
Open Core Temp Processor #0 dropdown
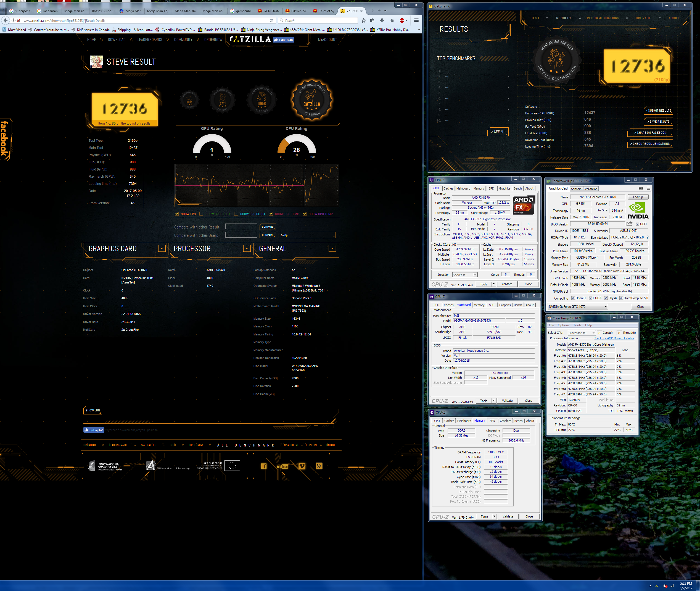(x=581, y=333)
